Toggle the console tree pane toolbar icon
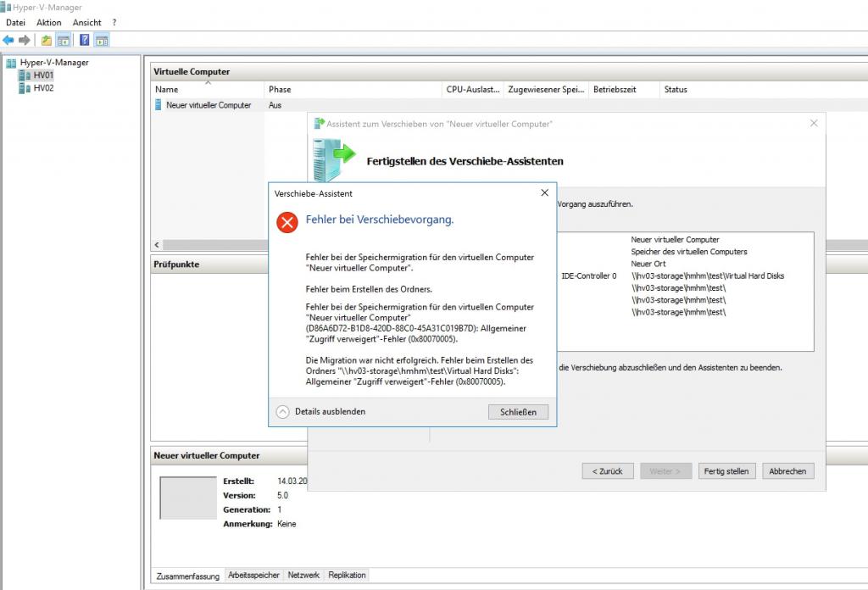 coord(64,41)
